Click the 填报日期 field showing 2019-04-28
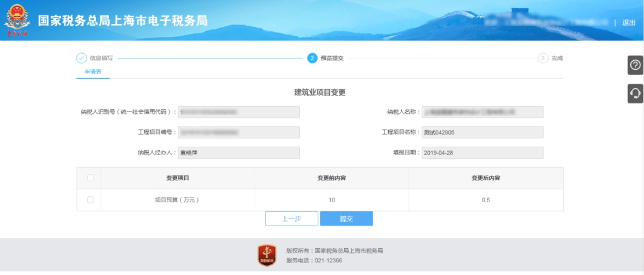The width and height of the screenshot is (644, 275). (482, 153)
